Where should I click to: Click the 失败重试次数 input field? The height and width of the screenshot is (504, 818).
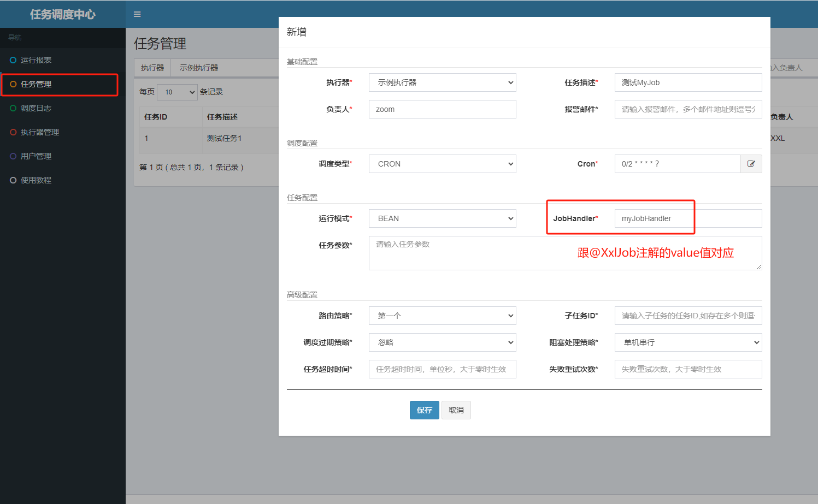click(688, 369)
